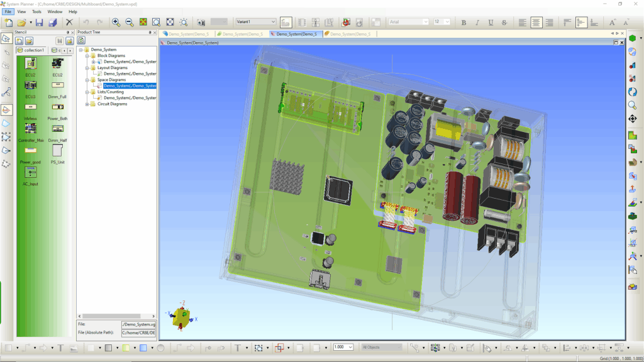Image resolution: width=644 pixels, height=362 pixels.
Task: Open the search magnifier in right sidebar
Action: [633, 106]
